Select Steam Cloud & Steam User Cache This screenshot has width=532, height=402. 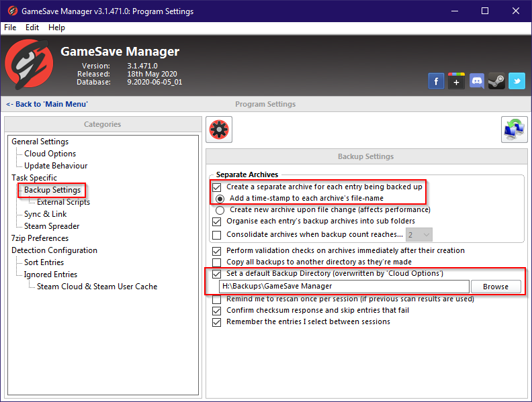(x=97, y=287)
